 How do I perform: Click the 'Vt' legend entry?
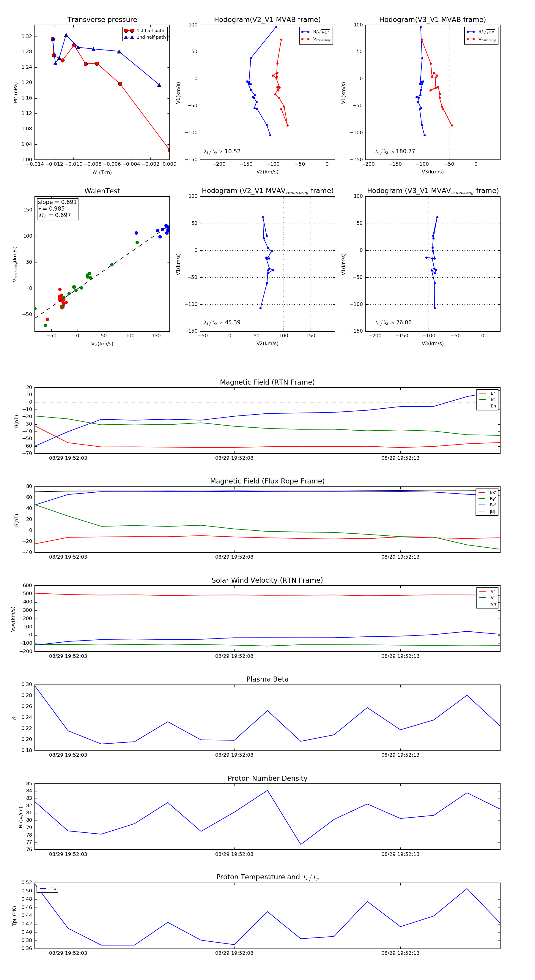click(x=488, y=598)
